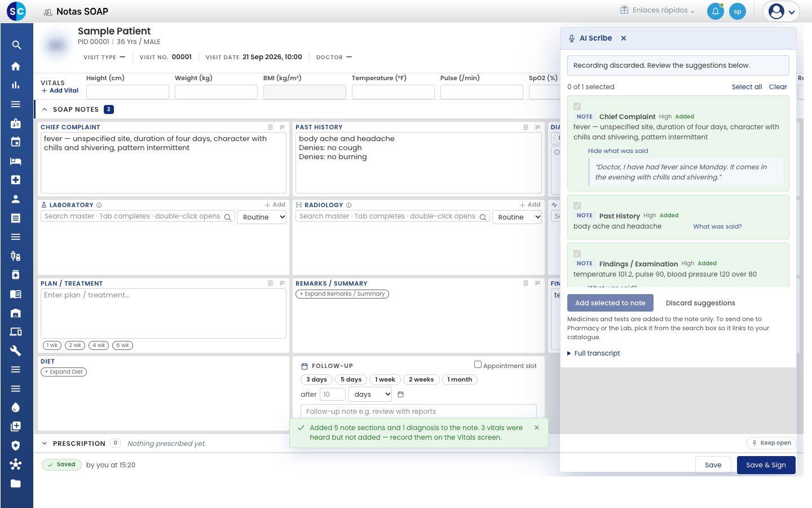Expand the Full transcript disclosure
This screenshot has width=812, height=508.
click(594, 353)
